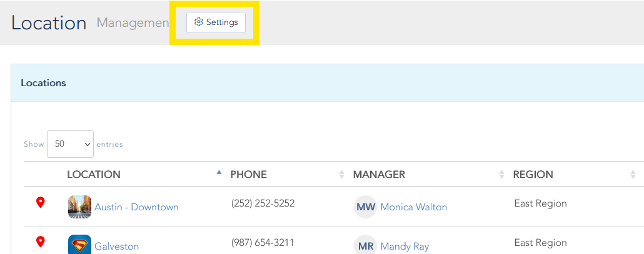Open manager Mandy Ray's profile link
This screenshot has width=644, height=254.
coord(405,247)
